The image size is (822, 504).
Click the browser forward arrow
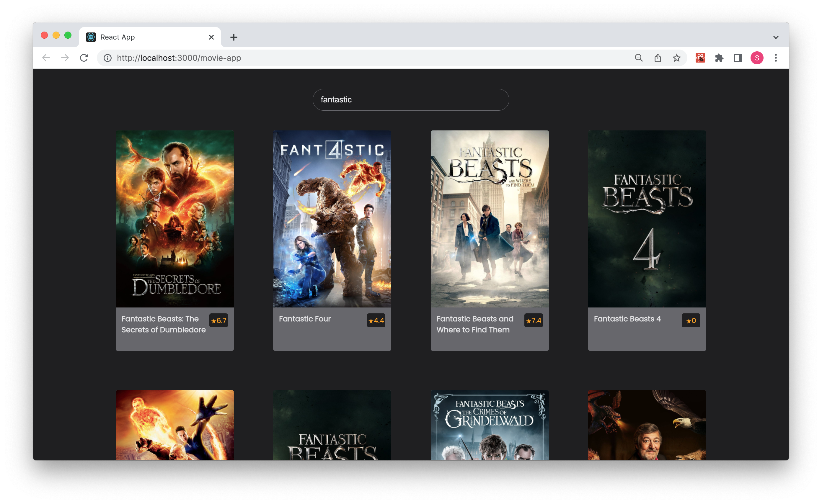tap(65, 58)
